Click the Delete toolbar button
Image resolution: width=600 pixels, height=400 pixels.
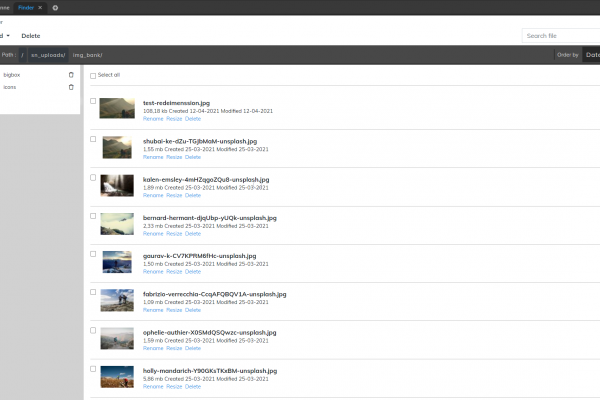pyautogui.click(x=31, y=35)
